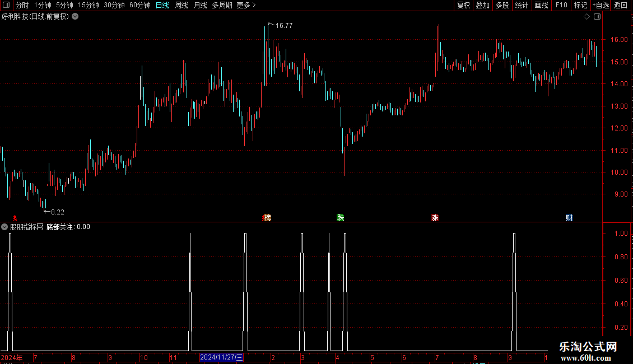633x364 pixels.
Task: Select the 15分钟 period tab
Action: point(89,5)
